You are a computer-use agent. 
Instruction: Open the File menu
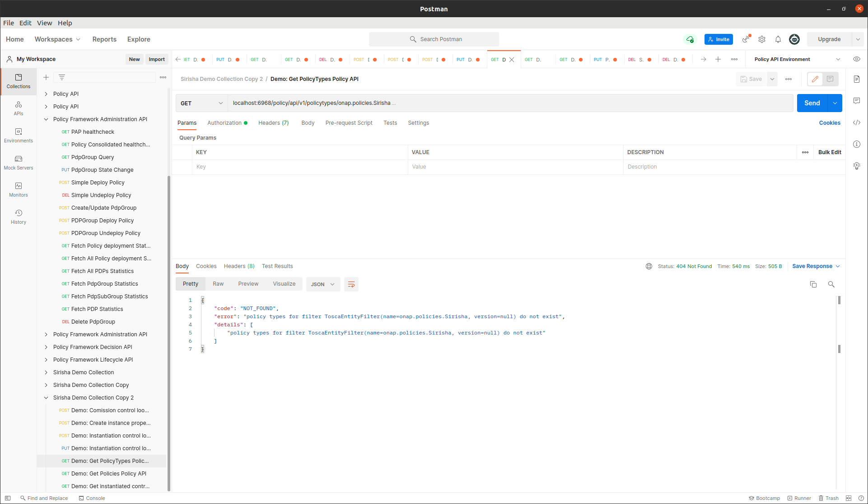coord(9,23)
